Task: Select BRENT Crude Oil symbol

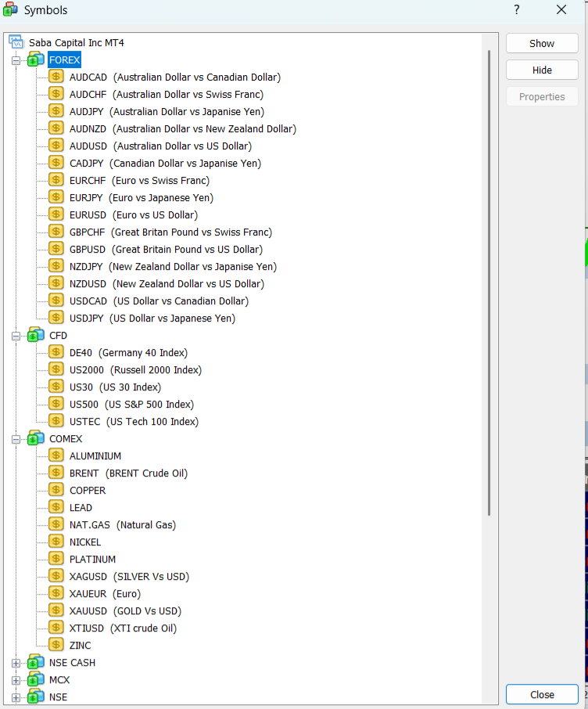Action: tap(128, 473)
